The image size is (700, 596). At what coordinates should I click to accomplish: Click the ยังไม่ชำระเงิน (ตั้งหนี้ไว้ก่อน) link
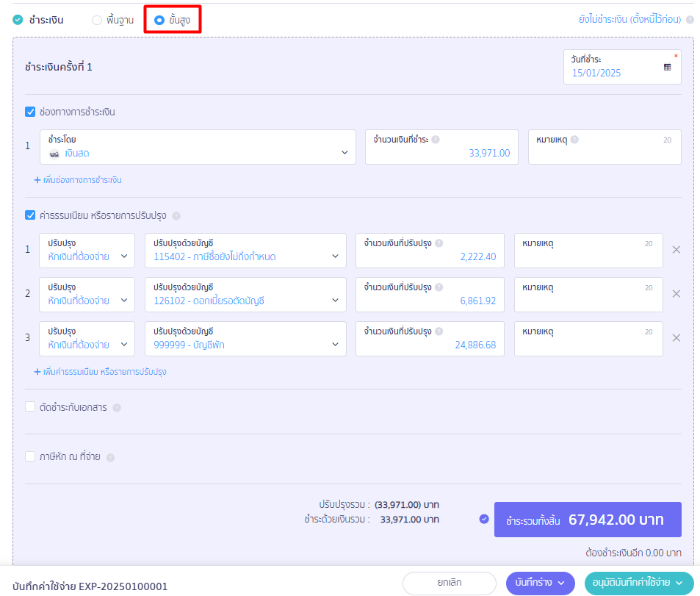coord(629,20)
